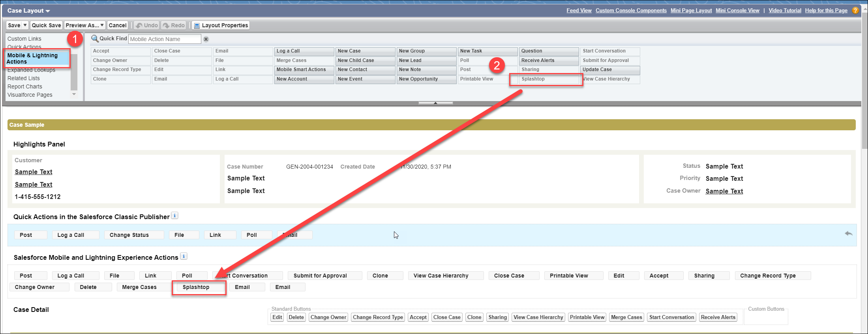This screenshot has width=868, height=334.
Task: Select New Account palette item
Action: (x=304, y=79)
